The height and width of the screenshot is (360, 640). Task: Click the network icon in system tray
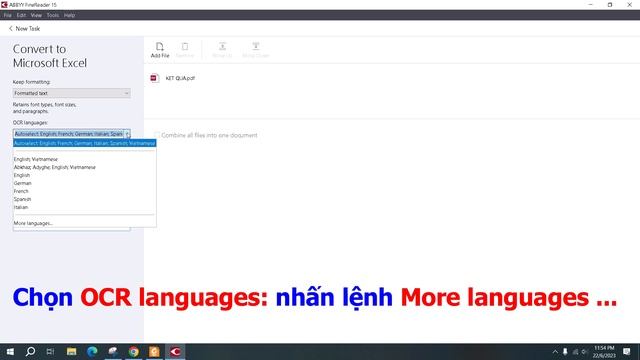[575, 351]
